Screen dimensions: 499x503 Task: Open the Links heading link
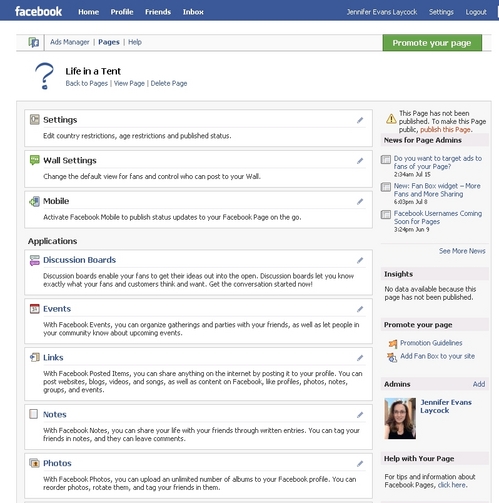tap(53, 357)
